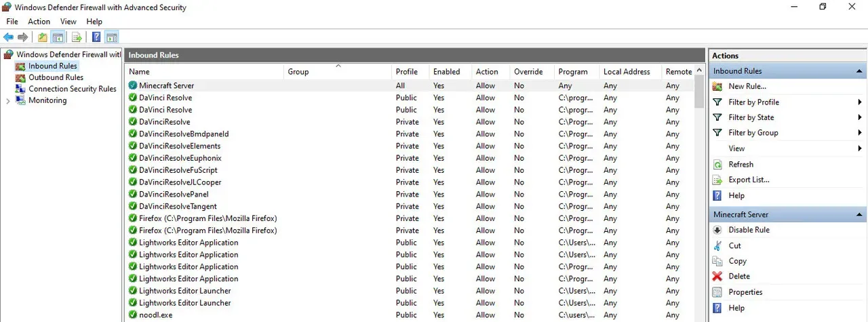Sort by the Profile column header
The height and width of the screenshot is (322, 868).
(x=410, y=72)
